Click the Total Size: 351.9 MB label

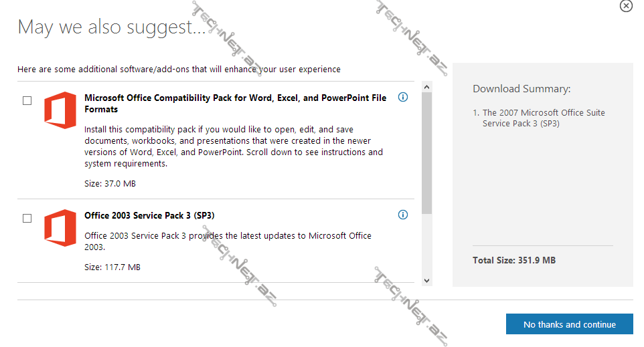pyautogui.click(x=514, y=260)
